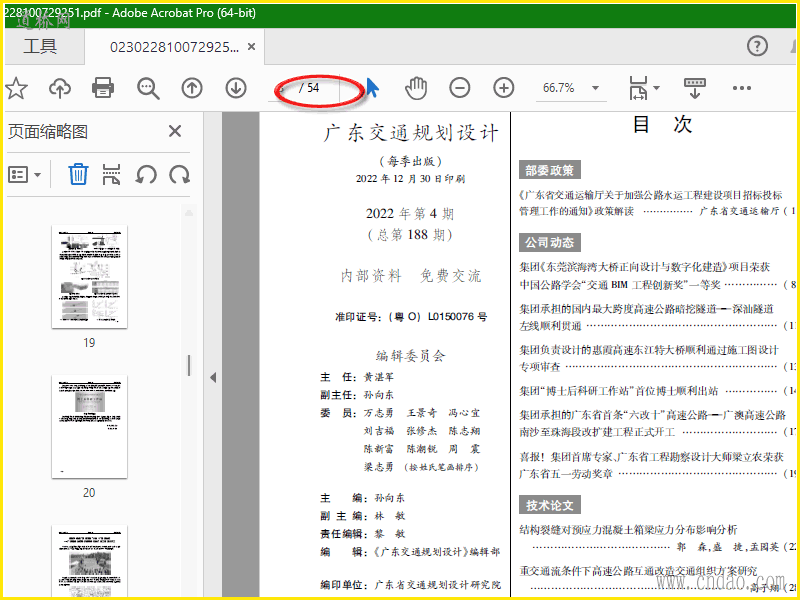Add file to favorites with star icon
Viewport: 800px width, 600px height.
(x=16, y=88)
